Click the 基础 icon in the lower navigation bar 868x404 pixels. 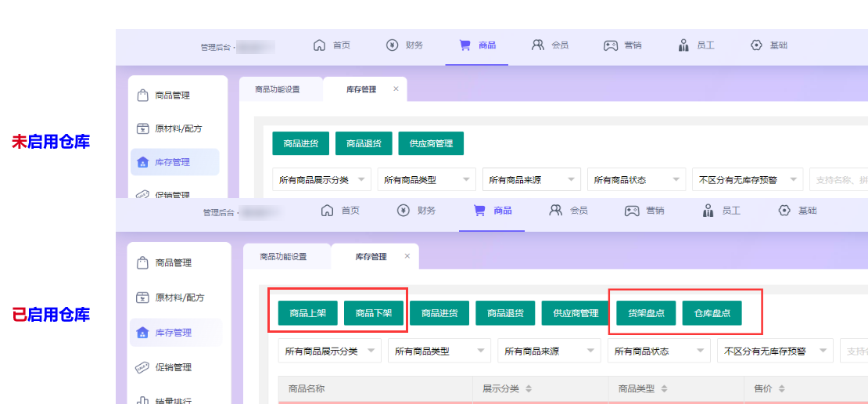(x=784, y=210)
